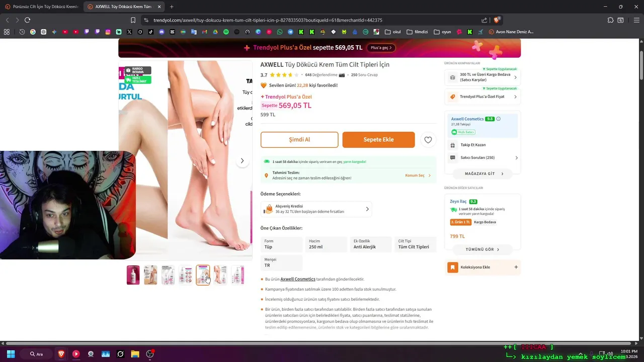This screenshot has height=362, width=644.
Task: Click the Tüm Cilt Tipleri feature box
Action: point(415,244)
